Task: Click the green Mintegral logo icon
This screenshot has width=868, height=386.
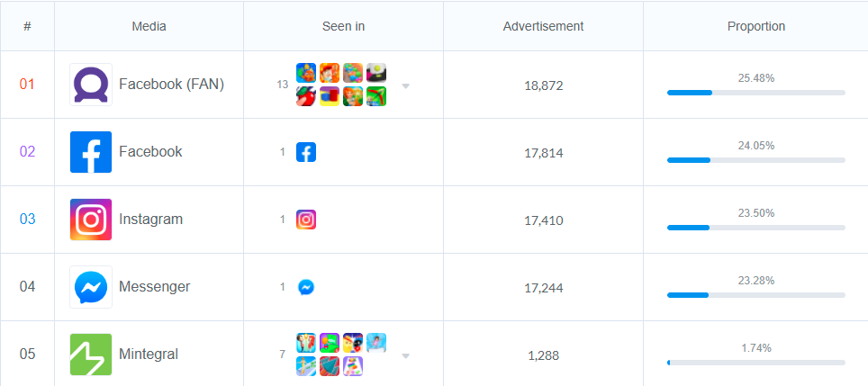Action: pos(91,355)
